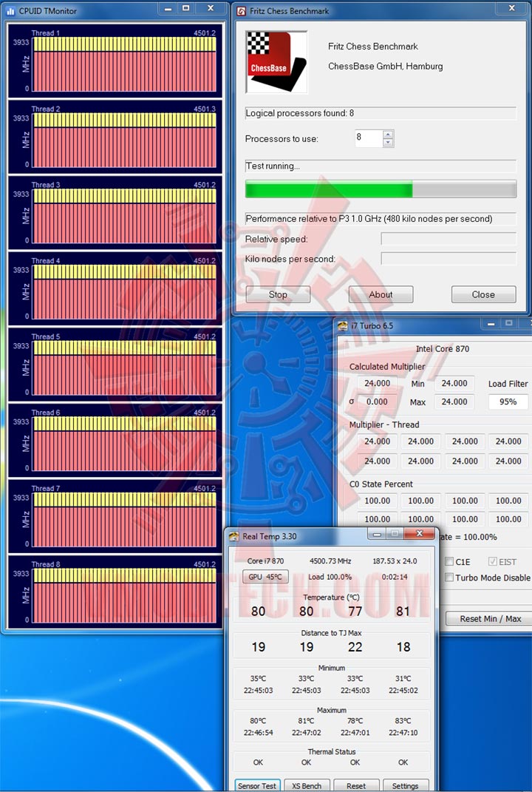The image size is (532, 792).
Task: Maximize the CPUID TMonitor window
Action: coord(186,9)
